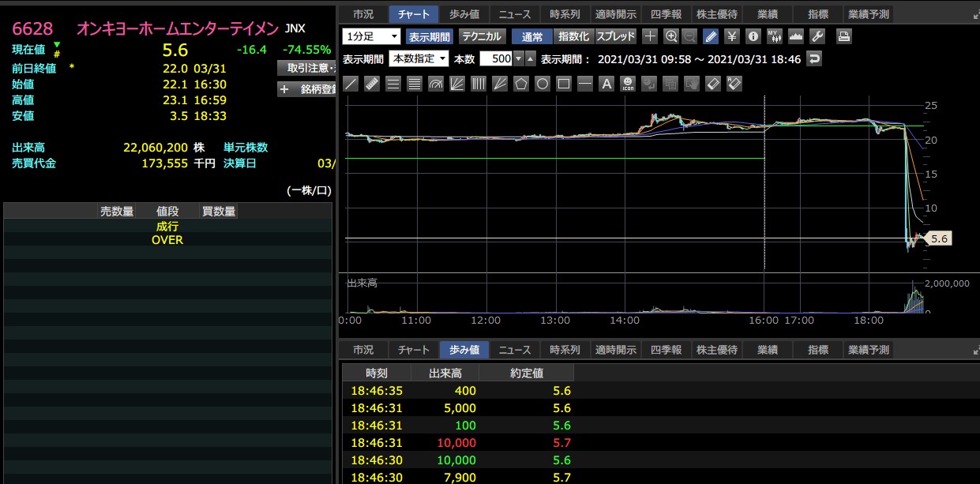This screenshot has width=980, height=484.
Task: Select the 18:46:35 tick row
Action: click(660, 391)
